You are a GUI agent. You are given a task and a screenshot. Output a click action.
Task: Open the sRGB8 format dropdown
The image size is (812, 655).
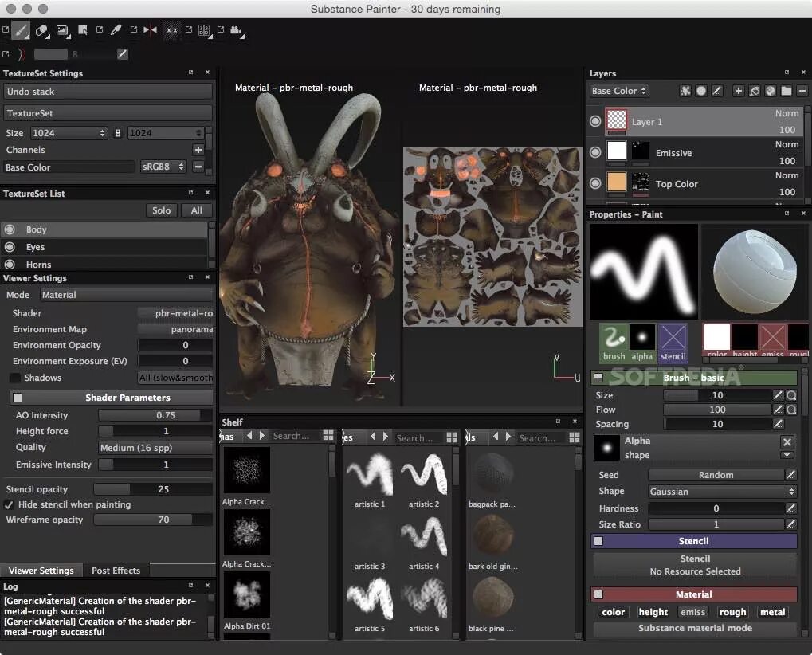coord(163,167)
